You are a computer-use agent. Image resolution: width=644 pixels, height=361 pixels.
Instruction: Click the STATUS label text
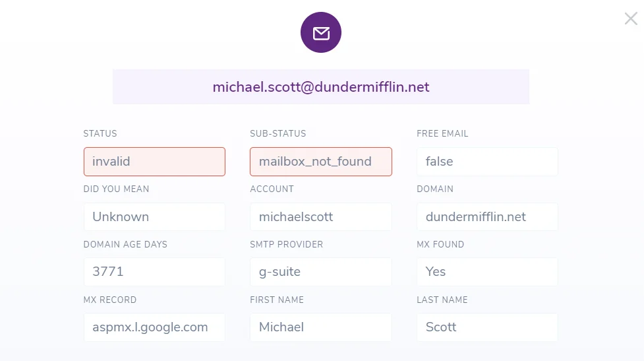[100, 133]
